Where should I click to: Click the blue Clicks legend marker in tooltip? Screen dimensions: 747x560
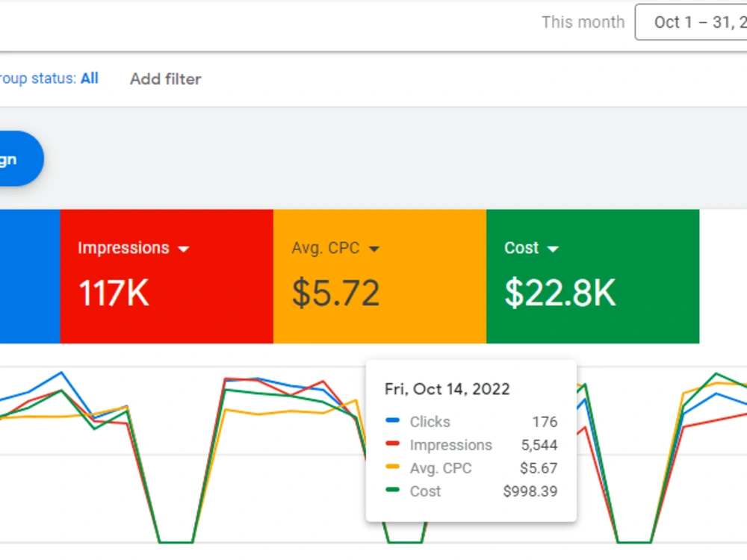(392, 420)
